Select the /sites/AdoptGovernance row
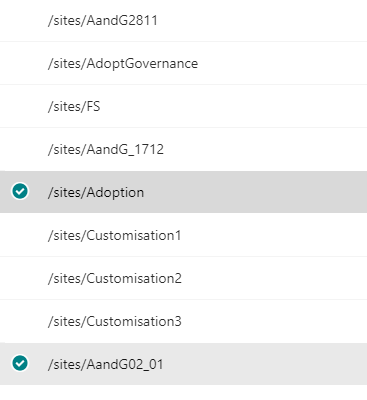The width and height of the screenshot is (367, 400). click(x=183, y=63)
